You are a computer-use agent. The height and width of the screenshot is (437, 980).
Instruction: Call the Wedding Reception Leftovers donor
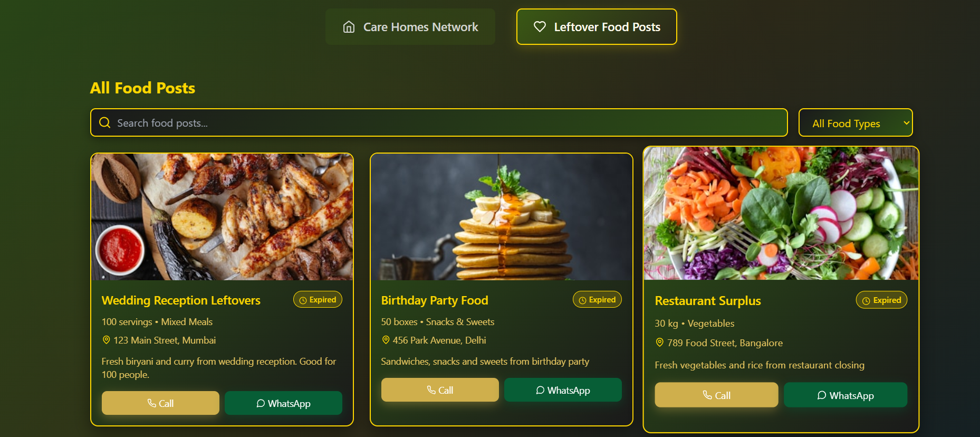coord(160,403)
